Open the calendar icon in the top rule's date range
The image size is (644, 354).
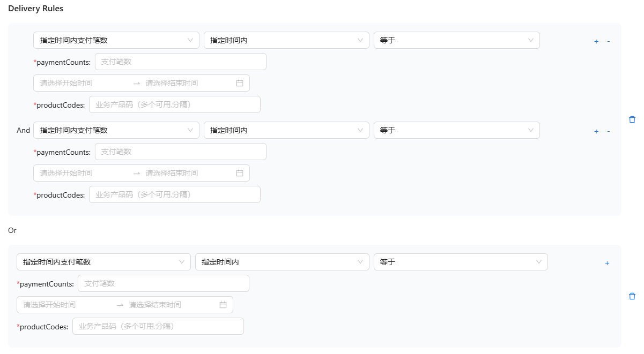(x=240, y=83)
